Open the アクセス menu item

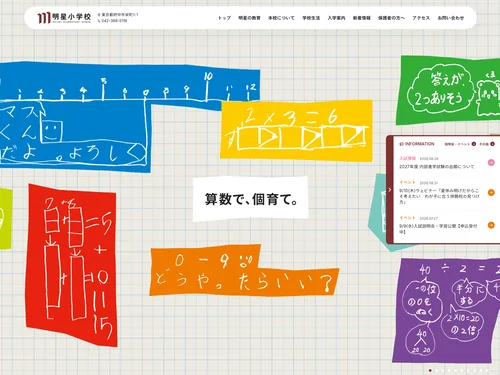coord(421,18)
